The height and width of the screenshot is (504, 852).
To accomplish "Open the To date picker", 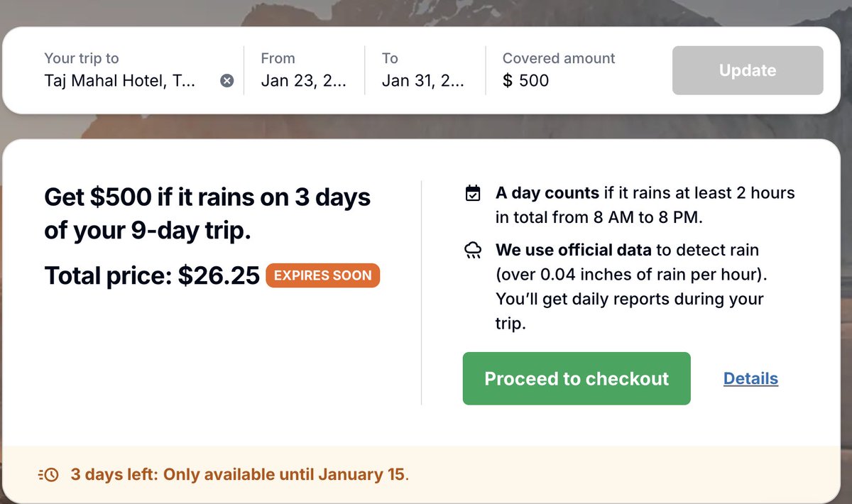I will coord(423,81).
